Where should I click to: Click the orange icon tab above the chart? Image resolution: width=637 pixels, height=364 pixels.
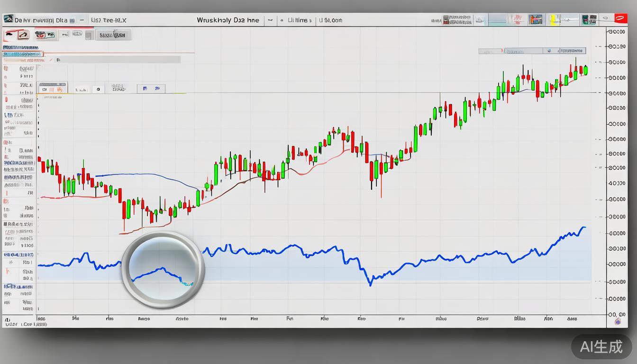(x=52, y=89)
